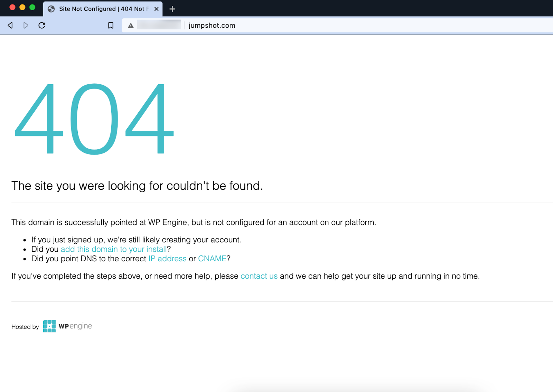Viewport: 553px width, 392px height.
Task: Click the not-secure warning triangle icon
Action: [131, 26]
